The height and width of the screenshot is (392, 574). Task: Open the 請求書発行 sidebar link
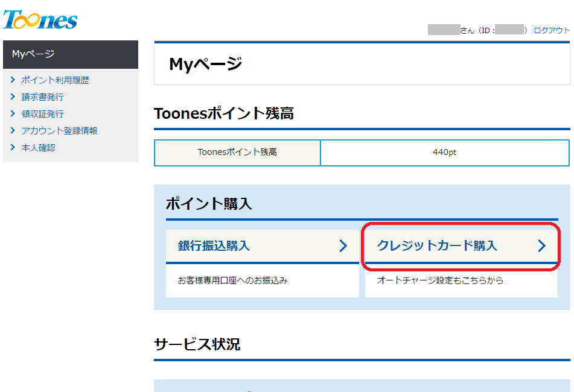point(42,97)
